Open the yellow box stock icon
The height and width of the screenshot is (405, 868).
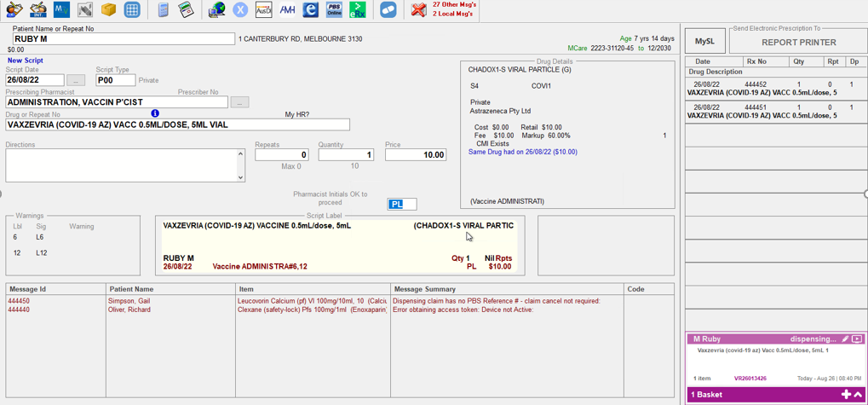point(108,9)
